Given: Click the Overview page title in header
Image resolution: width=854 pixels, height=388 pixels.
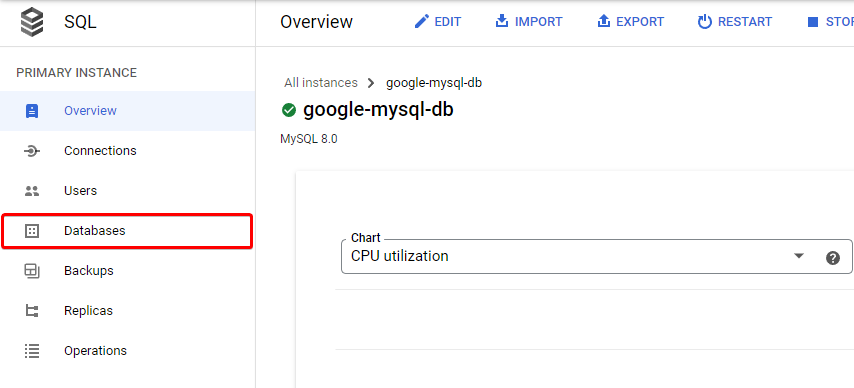Looking at the screenshot, I should pos(316,22).
